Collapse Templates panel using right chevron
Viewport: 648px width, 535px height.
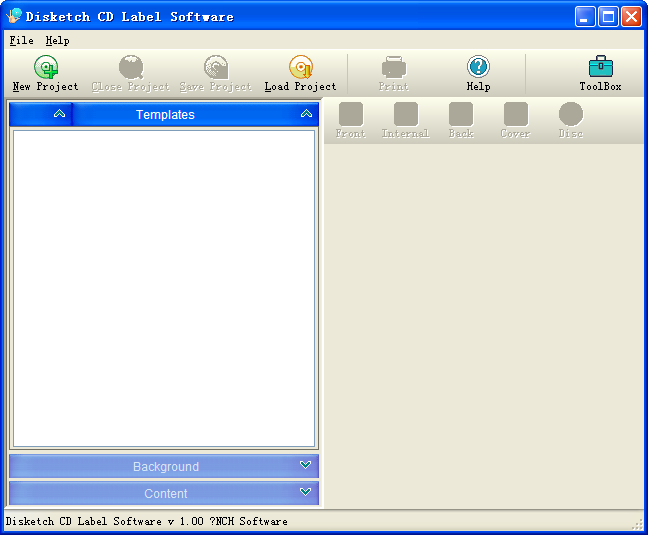(x=306, y=114)
